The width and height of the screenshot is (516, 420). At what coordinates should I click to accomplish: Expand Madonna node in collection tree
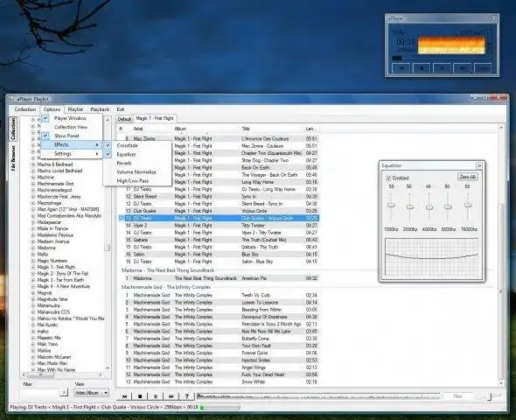point(33,248)
